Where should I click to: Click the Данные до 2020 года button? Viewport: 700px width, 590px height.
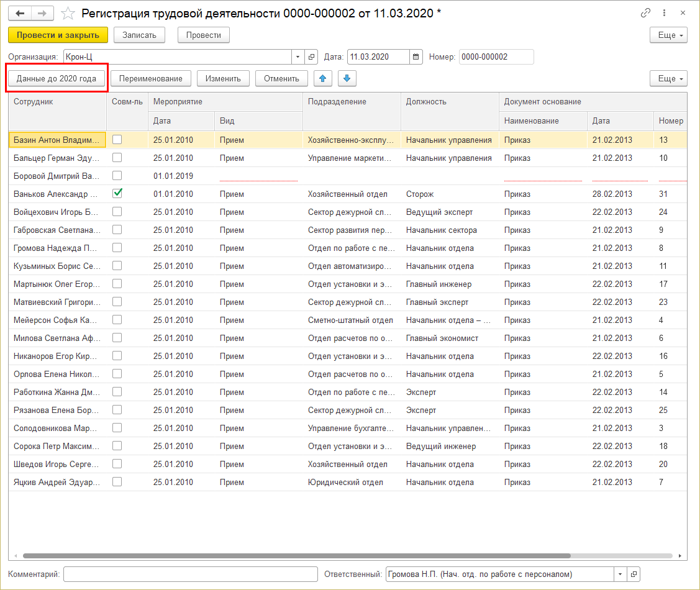(x=57, y=79)
